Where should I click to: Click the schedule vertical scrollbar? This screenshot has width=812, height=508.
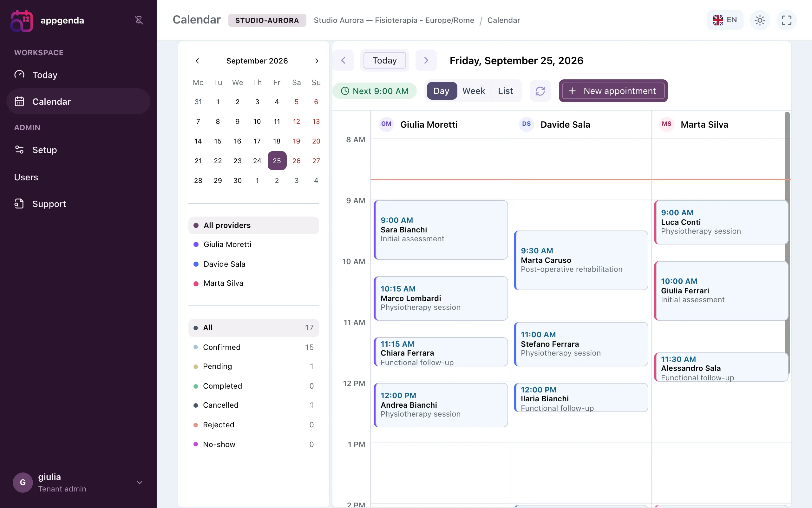(x=787, y=243)
